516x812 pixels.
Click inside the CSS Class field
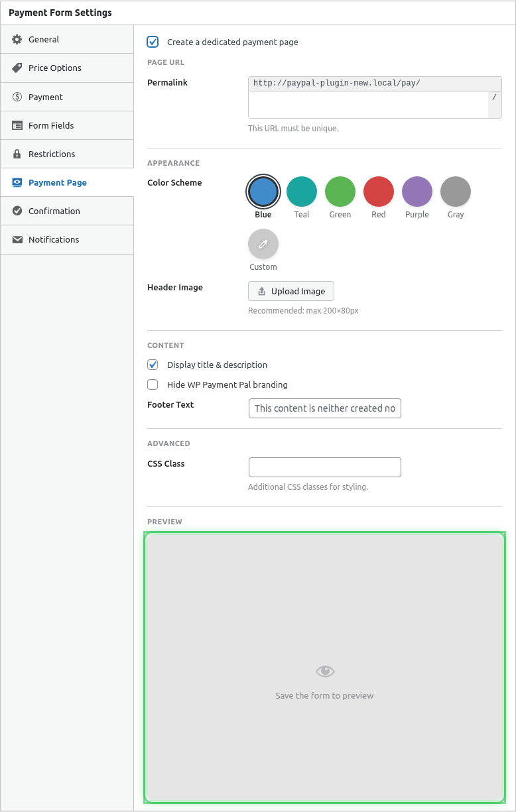click(324, 467)
